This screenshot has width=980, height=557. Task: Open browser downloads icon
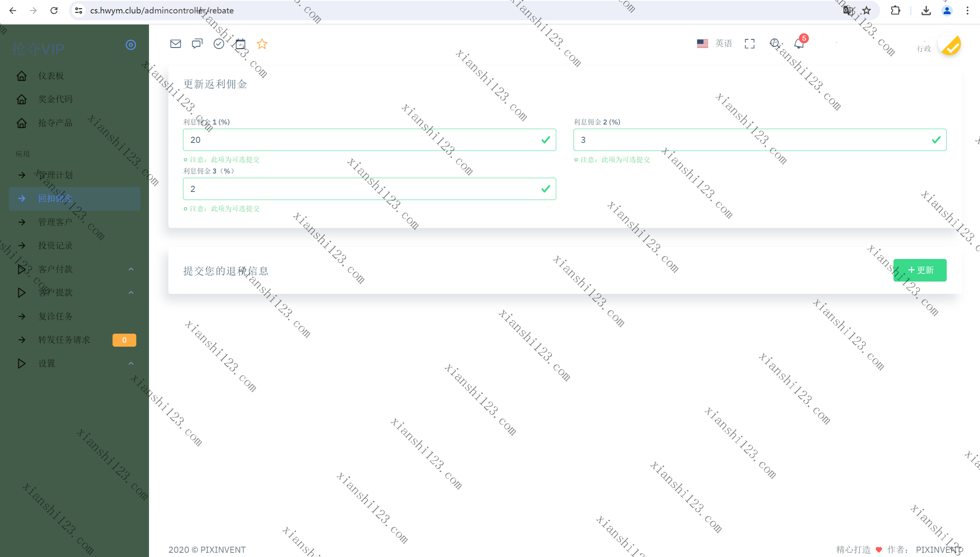926,11
